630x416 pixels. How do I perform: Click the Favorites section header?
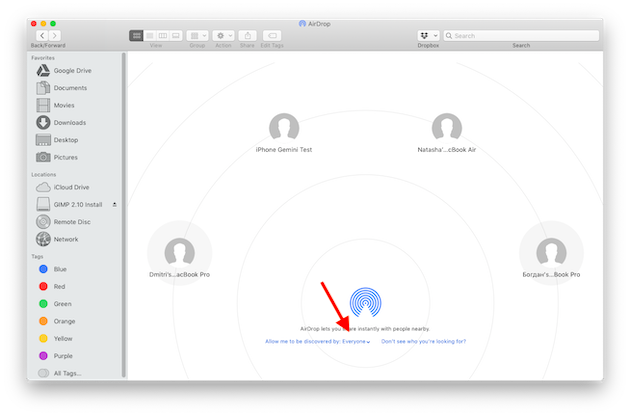click(43, 58)
